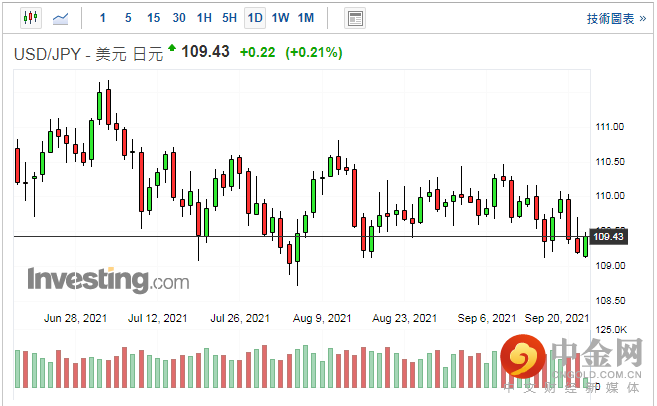Click the 109.43 current price label on axis

(608, 237)
